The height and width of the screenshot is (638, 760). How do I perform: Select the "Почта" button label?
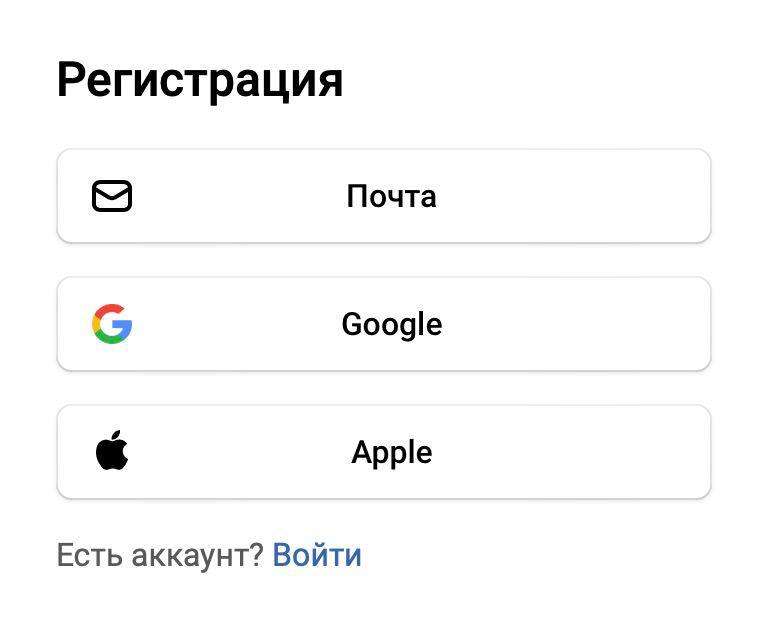(391, 196)
